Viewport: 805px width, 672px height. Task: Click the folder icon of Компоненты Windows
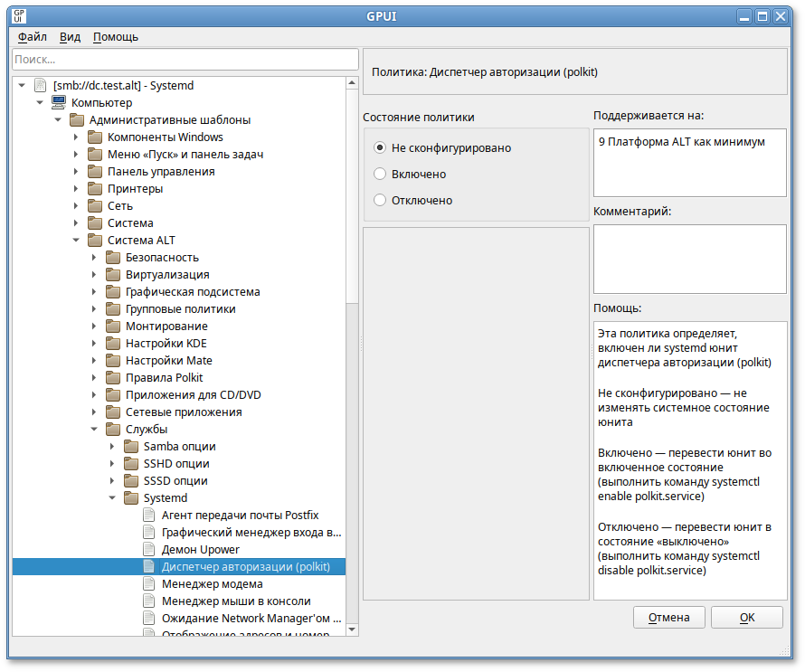pos(95,137)
